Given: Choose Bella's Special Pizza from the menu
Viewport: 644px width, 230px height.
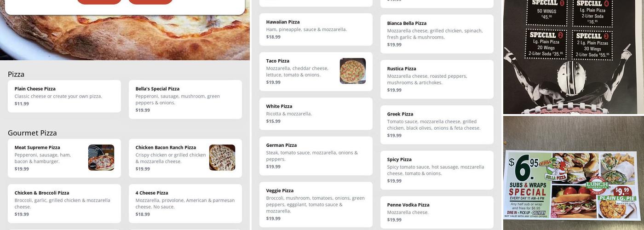Looking at the screenshot, I should tap(185, 99).
